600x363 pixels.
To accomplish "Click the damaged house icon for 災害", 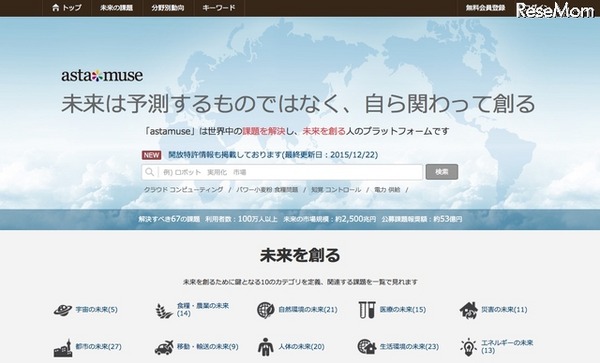I will click(469, 310).
